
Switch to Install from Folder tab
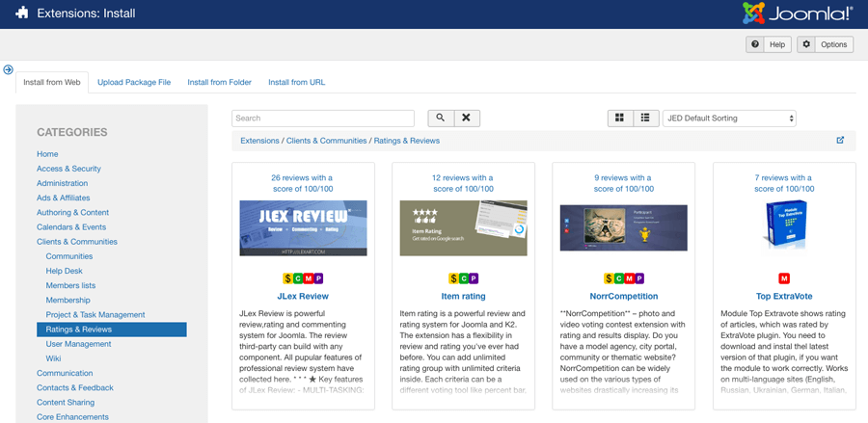219,83
